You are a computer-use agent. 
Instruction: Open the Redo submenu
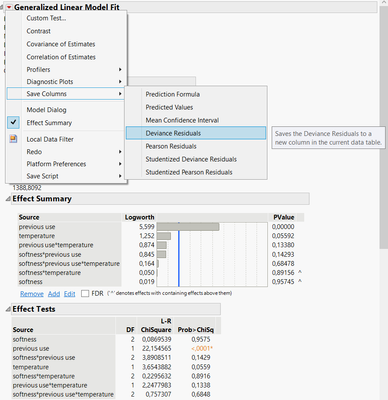pos(66,152)
